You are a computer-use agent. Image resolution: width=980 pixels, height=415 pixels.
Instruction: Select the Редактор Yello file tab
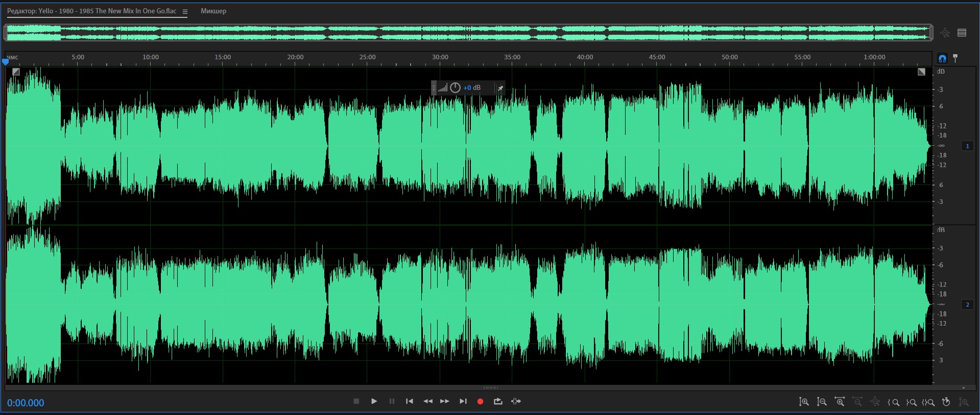(x=92, y=11)
